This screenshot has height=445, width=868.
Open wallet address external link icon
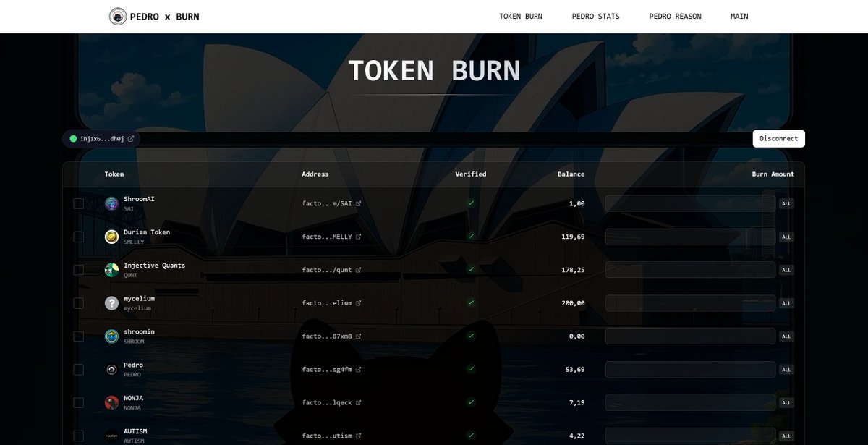pyautogui.click(x=131, y=138)
